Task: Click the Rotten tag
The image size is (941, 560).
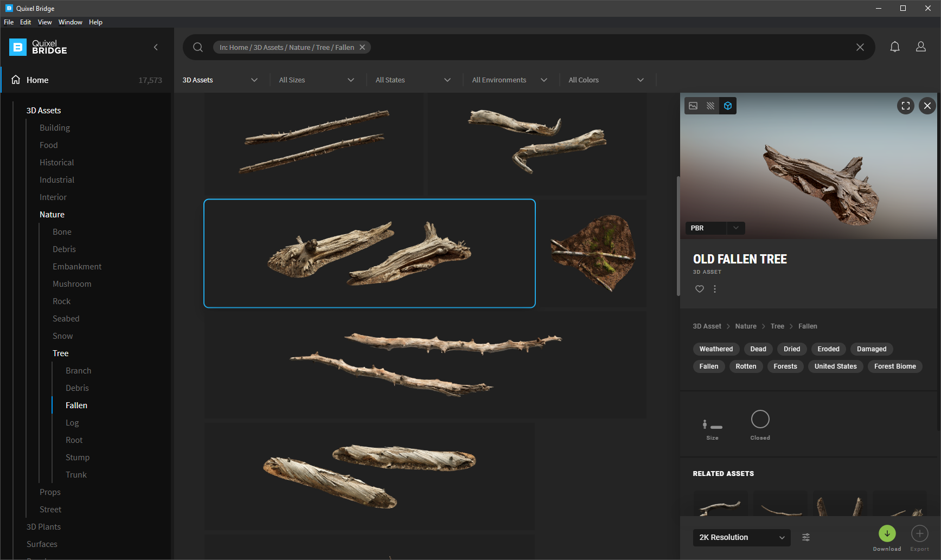Action: pyautogui.click(x=746, y=366)
